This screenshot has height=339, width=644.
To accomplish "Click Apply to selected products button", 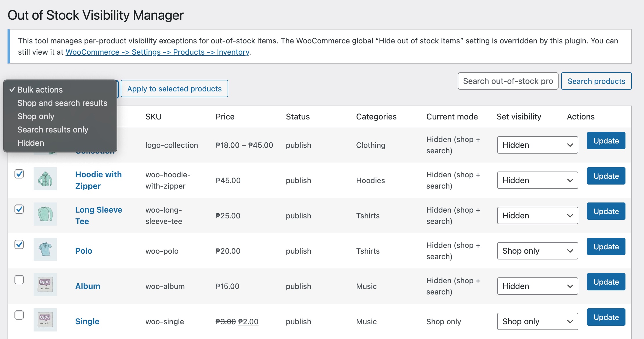I will click(174, 89).
